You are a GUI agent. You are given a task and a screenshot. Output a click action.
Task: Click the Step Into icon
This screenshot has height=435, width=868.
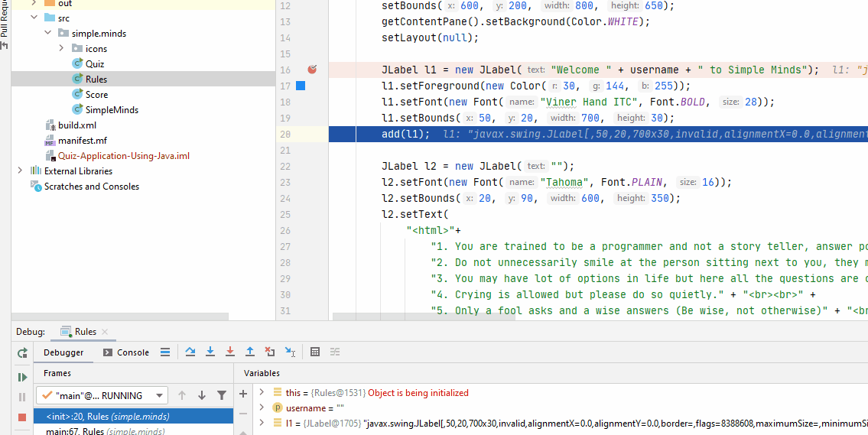(x=210, y=352)
